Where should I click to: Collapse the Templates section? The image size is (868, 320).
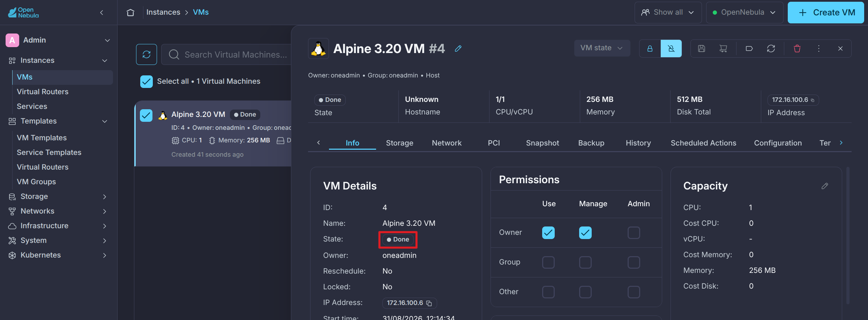pyautogui.click(x=105, y=121)
